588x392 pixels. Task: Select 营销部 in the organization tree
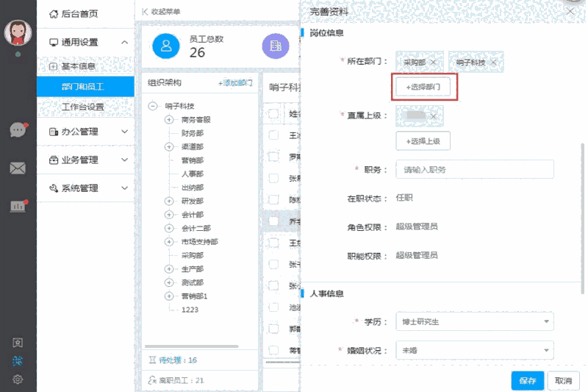[193, 160]
